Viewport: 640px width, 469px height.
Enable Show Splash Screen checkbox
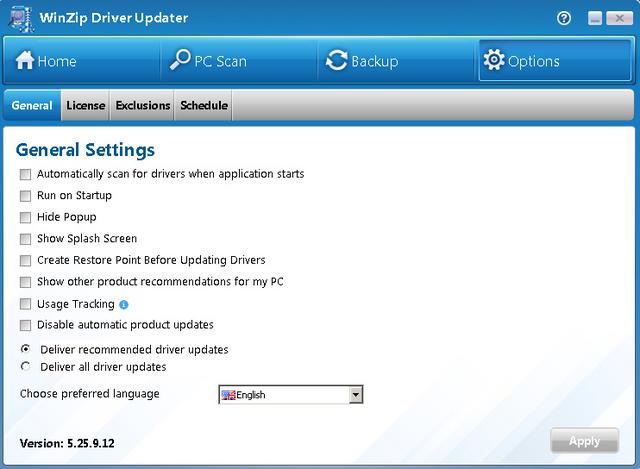tap(25, 239)
